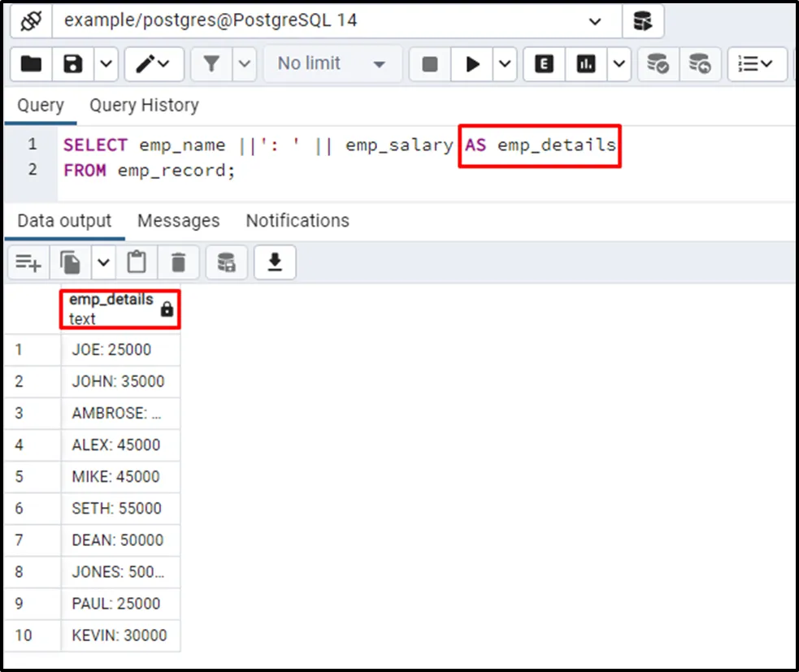Expand the connection dropdown example/postgres@PostgreSQL 14
Image resolution: width=799 pixels, height=672 pixels.
pyautogui.click(x=595, y=21)
